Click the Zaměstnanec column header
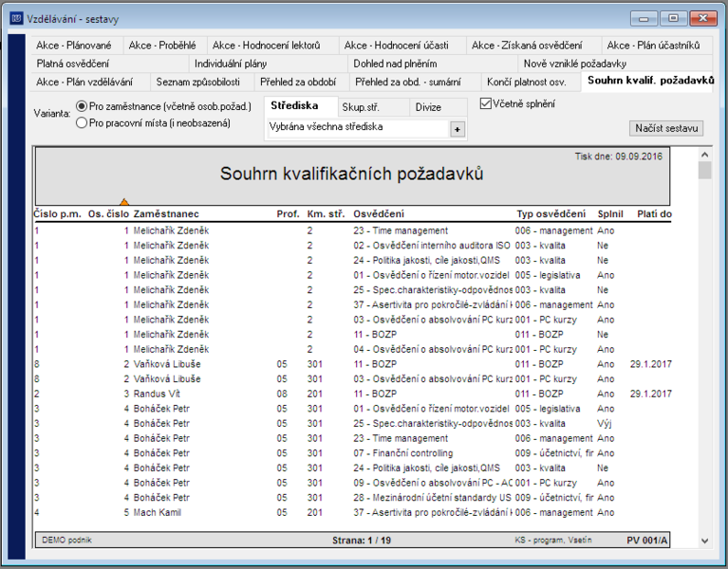The image size is (728, 569). [x=166, y=214]
